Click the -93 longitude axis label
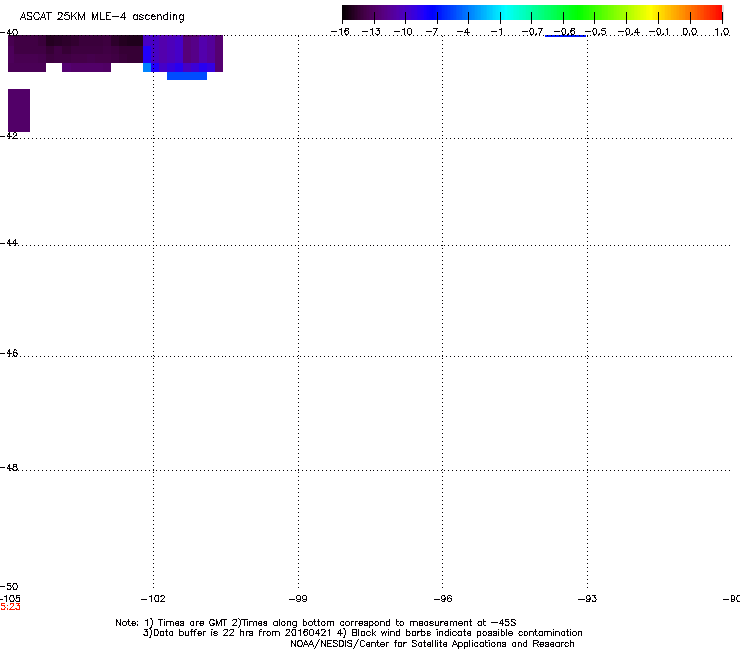Image resolution: width=740 pixels, height=650 pixels. click(588, 599)
